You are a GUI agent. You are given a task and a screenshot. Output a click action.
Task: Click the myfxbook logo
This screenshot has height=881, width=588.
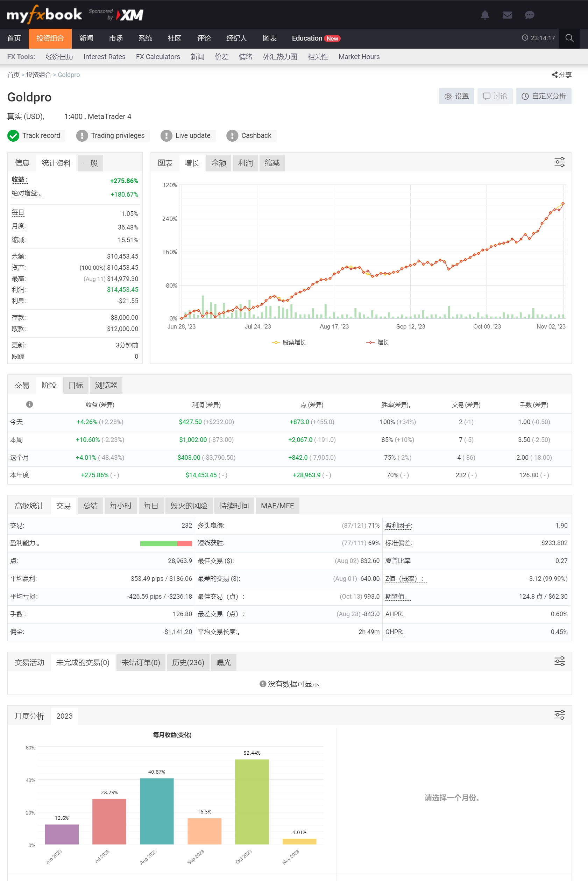(44, 15)
